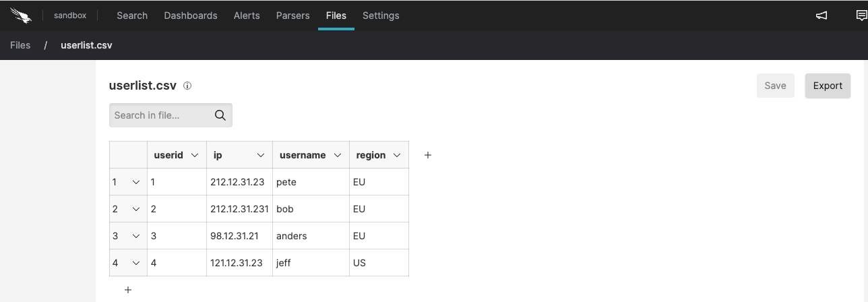The image size is (868, 302).
Task: Click the info icon beside userlist.csv
Action: click(187, 86)
